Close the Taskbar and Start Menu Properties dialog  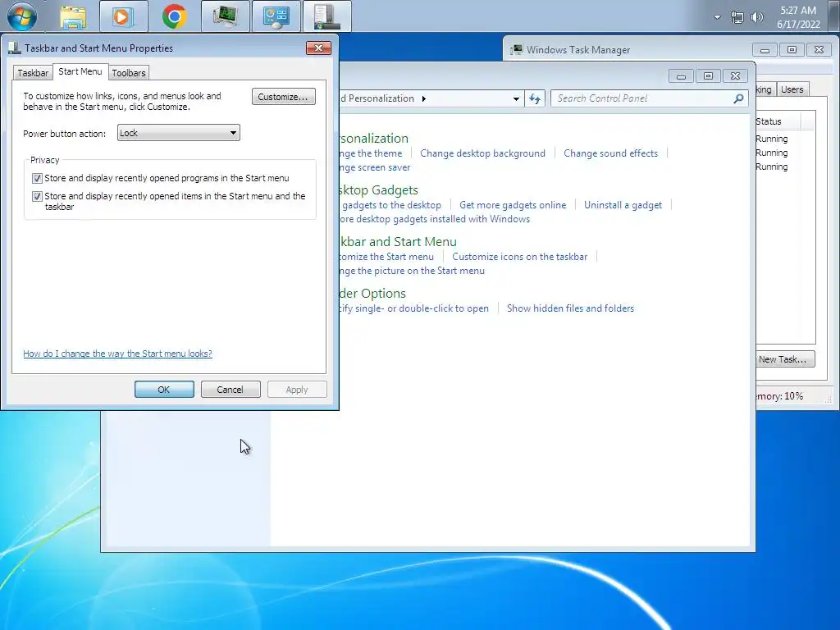[x=319, y=48]
